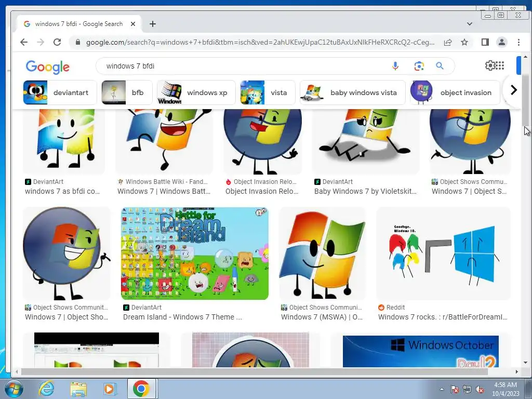Click the scroll down arrow
This screenshot has width=532, height=399.
click(x=525, y=363)
